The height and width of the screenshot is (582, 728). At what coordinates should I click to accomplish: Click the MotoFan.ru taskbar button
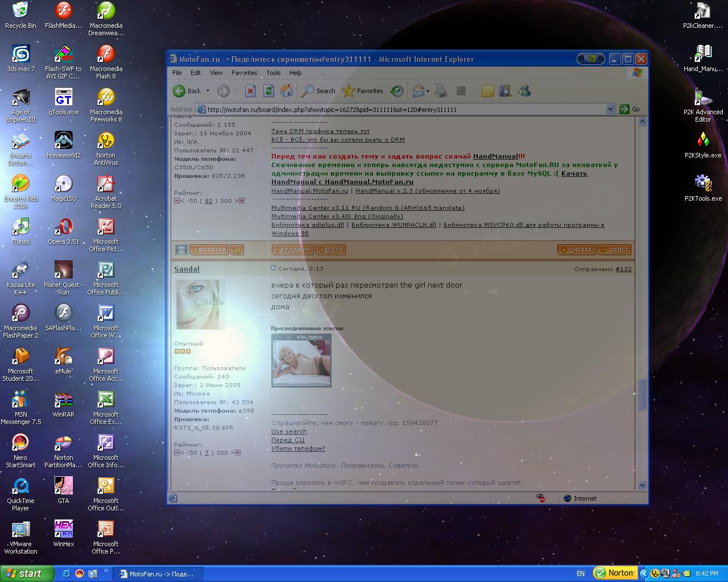(x=157, y=574)
